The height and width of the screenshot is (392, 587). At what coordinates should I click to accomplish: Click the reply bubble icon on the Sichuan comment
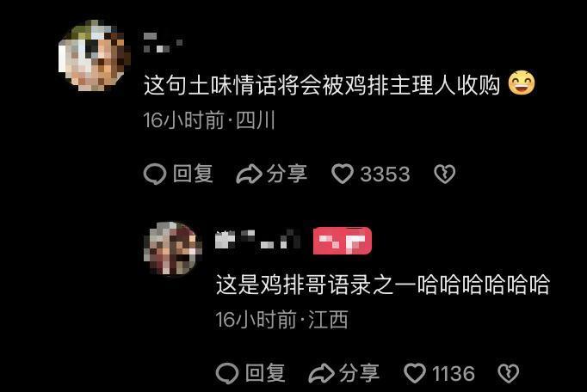coord(155,174)
